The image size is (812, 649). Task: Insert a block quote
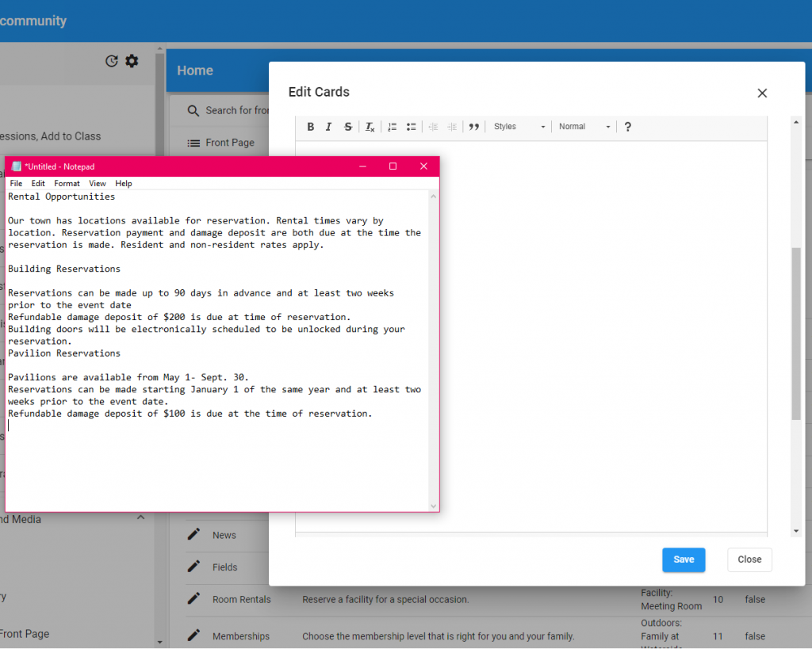(x=473, y=127)
